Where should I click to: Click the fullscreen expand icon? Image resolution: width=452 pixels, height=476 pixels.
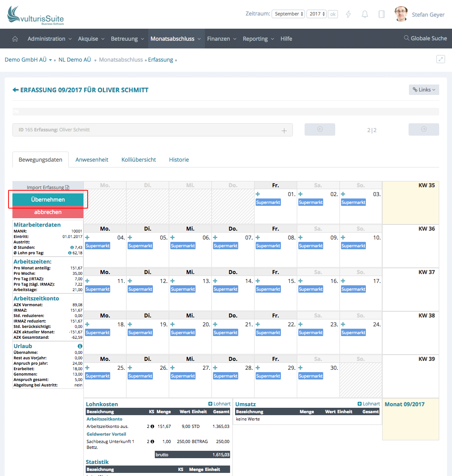[440, 59]
